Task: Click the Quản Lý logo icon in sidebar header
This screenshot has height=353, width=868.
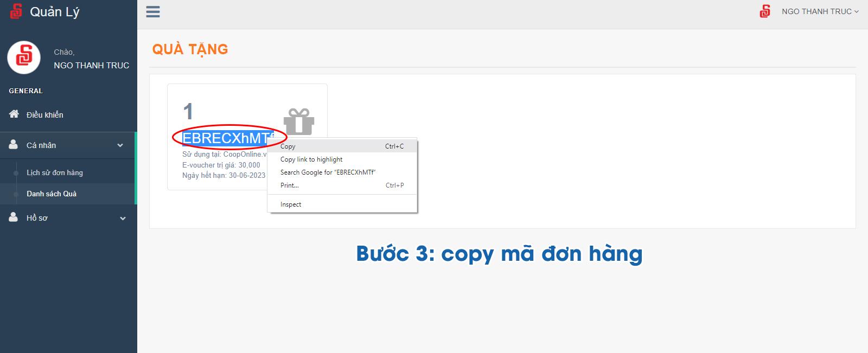Action: pos(16,11)
